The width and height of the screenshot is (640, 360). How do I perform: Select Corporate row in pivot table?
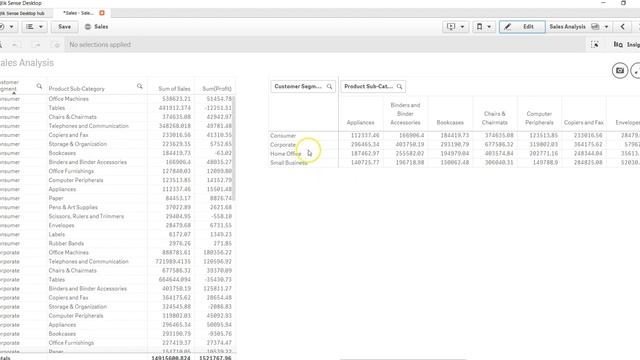click(283, 144)
